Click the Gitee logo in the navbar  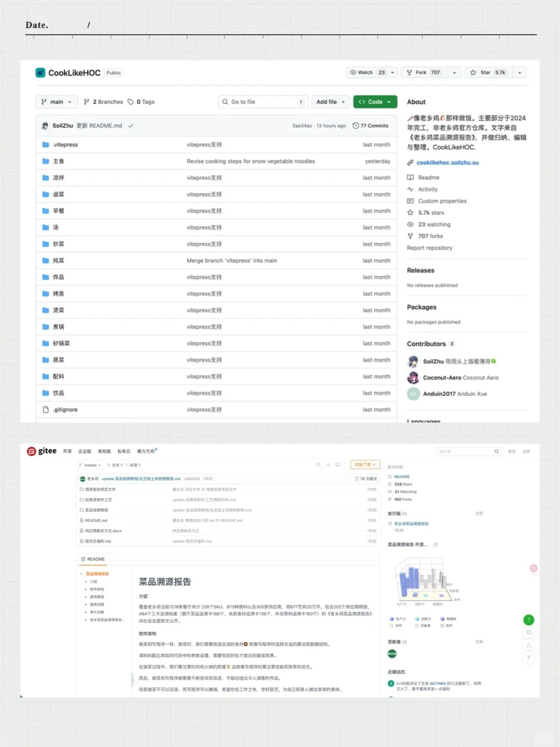coord(31,451)
